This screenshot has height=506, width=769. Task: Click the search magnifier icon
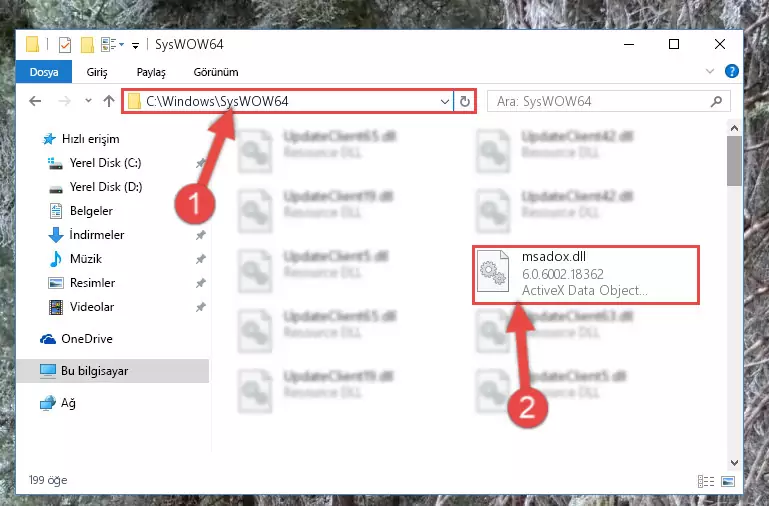click(x=716, y=101)
